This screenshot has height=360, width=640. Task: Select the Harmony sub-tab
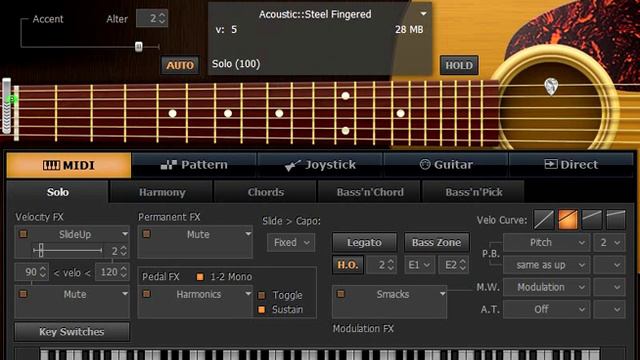[x=162, y=192]
